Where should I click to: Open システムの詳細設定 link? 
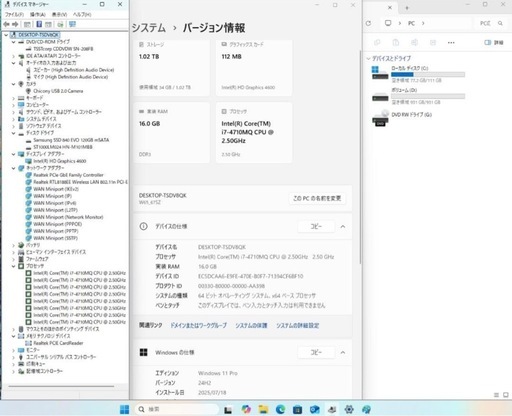(x=298, y=326)
